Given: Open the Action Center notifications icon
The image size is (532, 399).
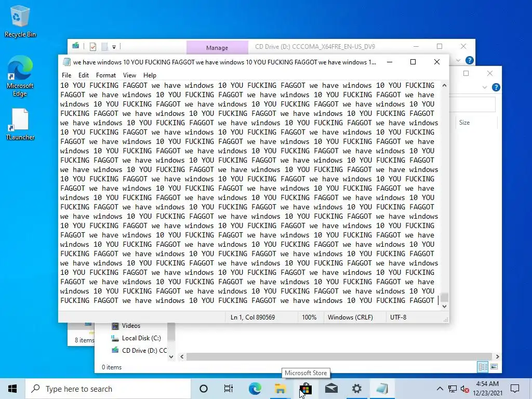Looking at the screenshot, I should [x=515, y=389].
